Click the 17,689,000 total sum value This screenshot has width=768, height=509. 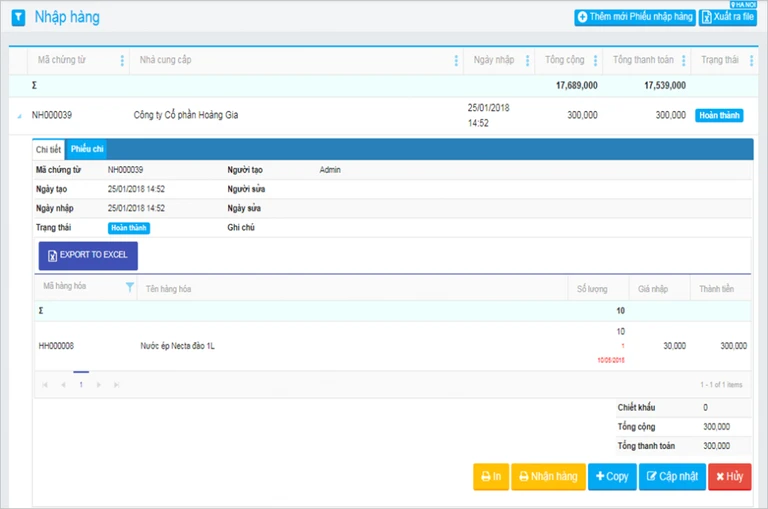[576, 86]
